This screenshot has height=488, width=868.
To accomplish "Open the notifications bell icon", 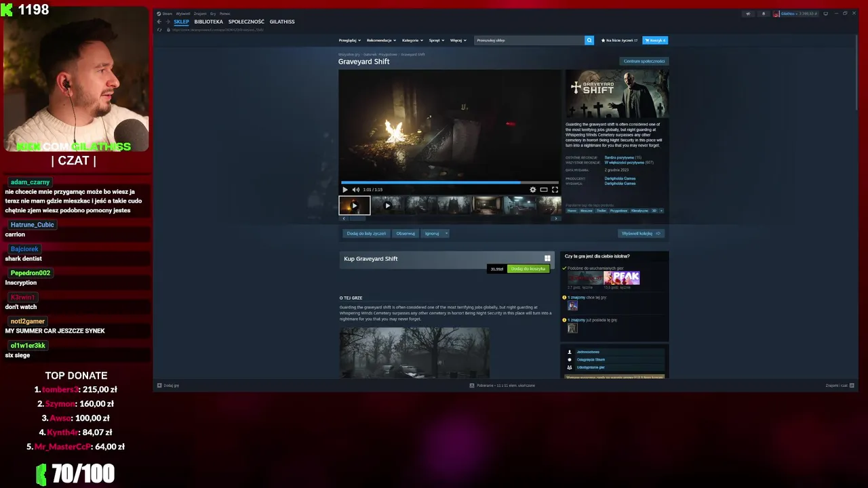I will (x=763, y=14).
